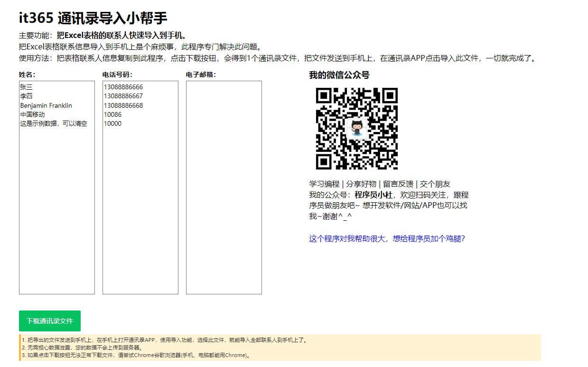
Task: Click inside the 姓名 names text area
Action: [x=57, y=190]
